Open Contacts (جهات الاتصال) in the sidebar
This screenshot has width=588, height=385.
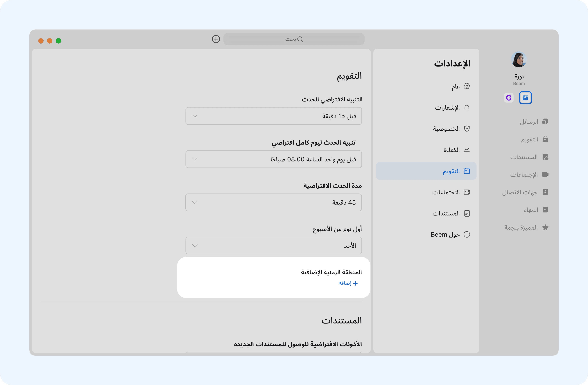[525, 192]
